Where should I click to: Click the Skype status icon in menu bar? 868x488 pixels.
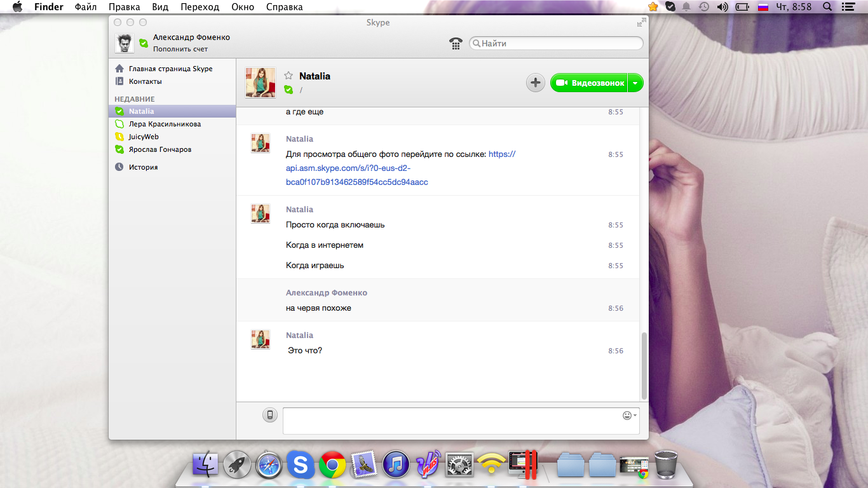[670, 7]
